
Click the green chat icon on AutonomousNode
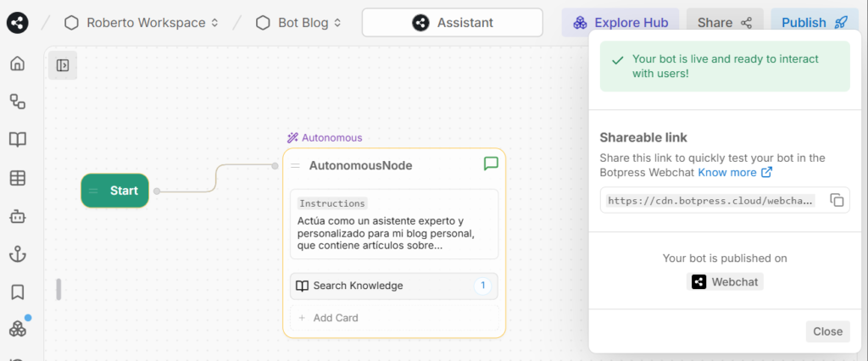[x=491, y=164]
